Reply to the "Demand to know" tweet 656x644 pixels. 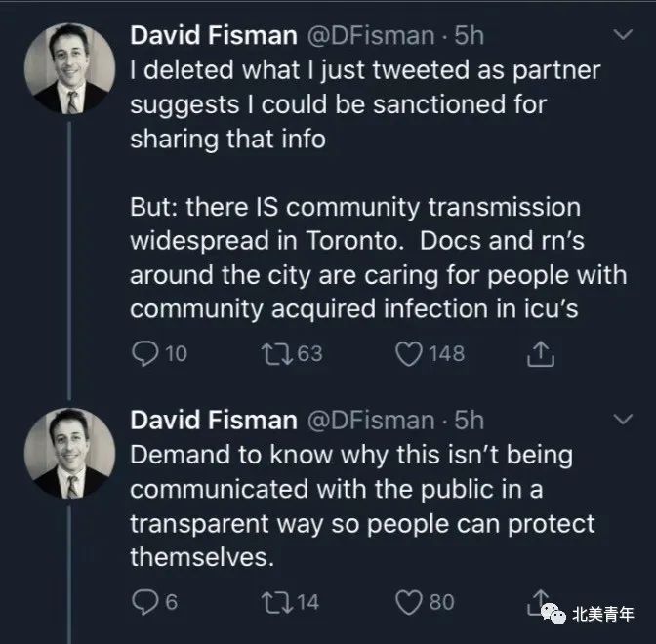144,602
